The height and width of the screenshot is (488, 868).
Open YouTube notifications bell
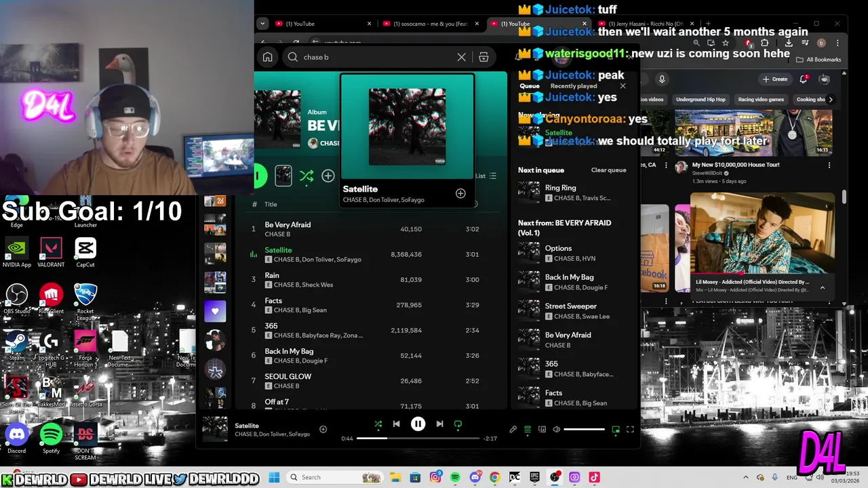point(804,79)
